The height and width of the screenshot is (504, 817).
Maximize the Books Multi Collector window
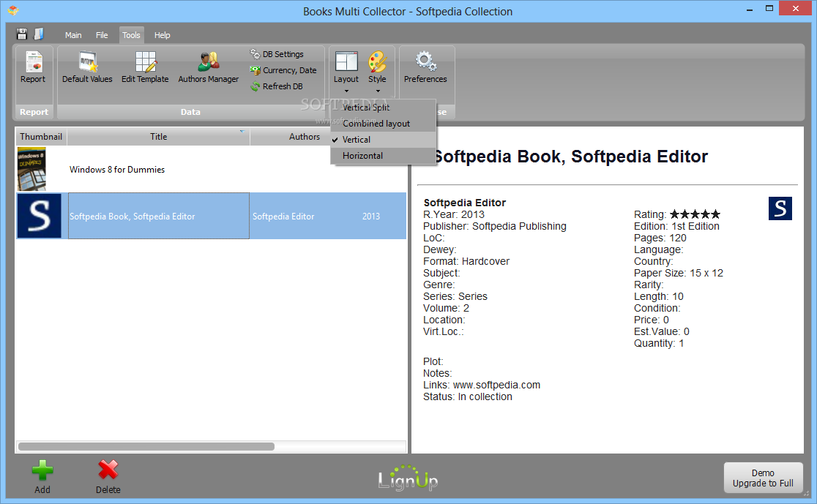(769, 8)
